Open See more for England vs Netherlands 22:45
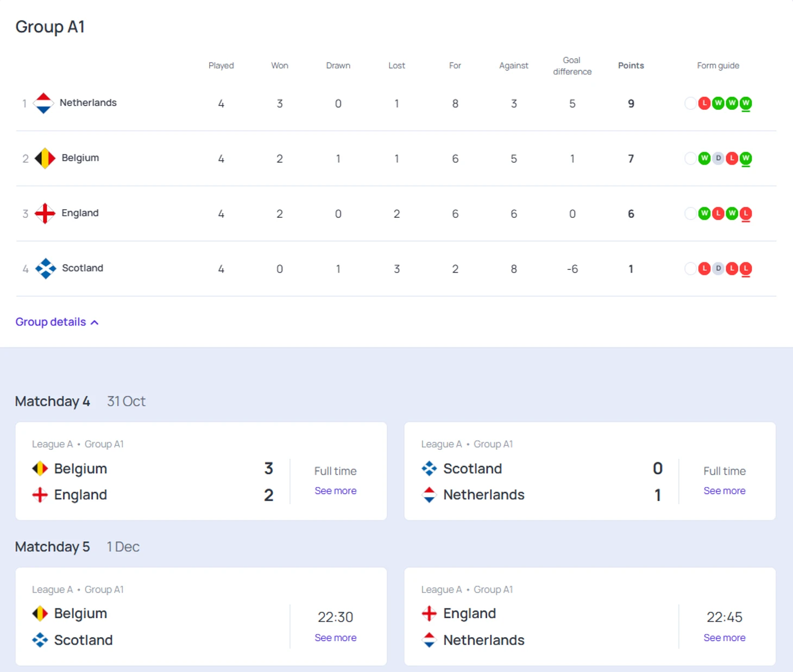The image size is (793, 672). click(724, 638)
